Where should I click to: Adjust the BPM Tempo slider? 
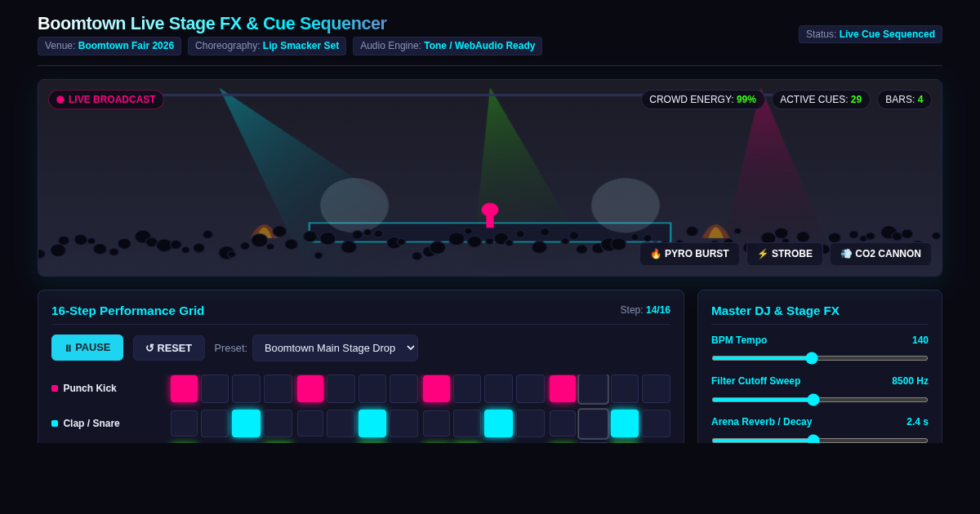[x=820, y=358]
